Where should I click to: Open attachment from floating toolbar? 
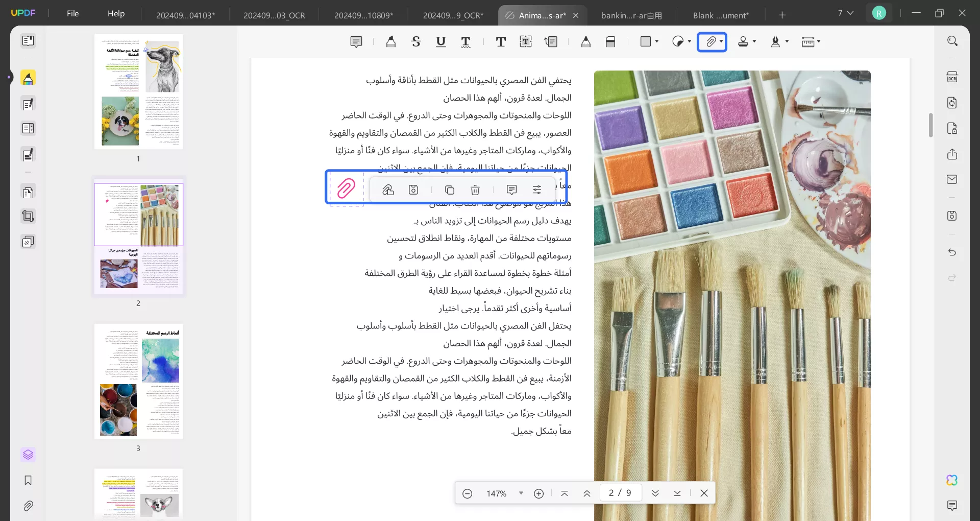[x=388, y=190]
